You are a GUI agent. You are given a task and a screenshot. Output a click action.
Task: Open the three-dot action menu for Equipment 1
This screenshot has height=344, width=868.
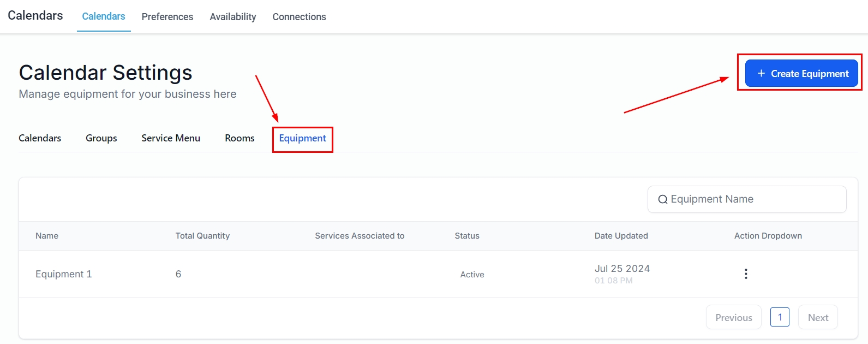pyautogui.click(x=746, y=274)
